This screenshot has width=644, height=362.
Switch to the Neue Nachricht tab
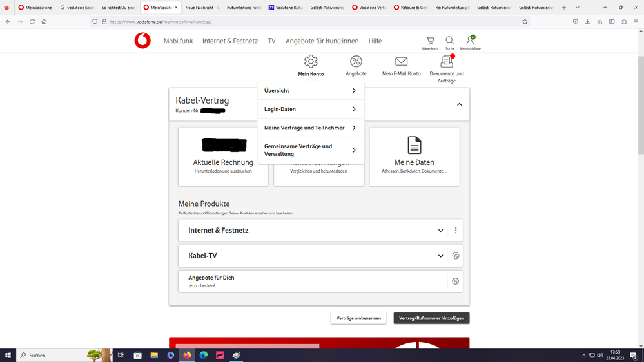tap(202, 7)
